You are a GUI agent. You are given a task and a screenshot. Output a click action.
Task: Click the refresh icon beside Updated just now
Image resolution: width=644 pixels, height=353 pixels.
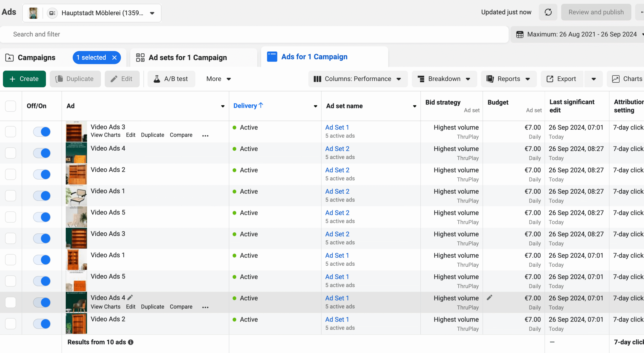pos(548,12)
